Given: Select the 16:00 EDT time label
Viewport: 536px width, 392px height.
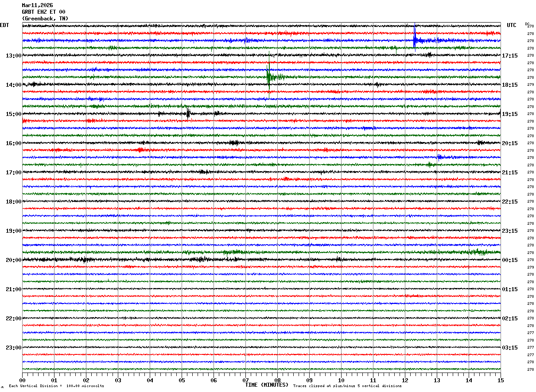Looking at the screenshot, I should point(13,143).
